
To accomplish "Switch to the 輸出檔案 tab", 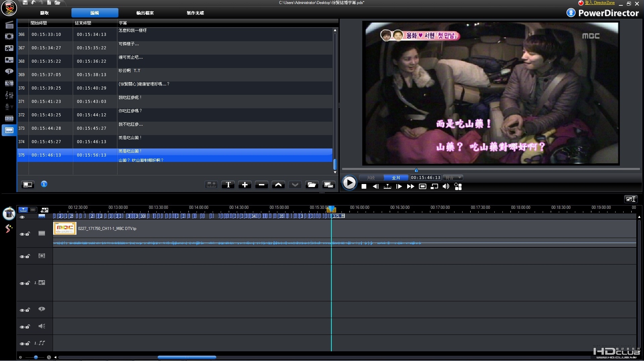I will (145, 13).
